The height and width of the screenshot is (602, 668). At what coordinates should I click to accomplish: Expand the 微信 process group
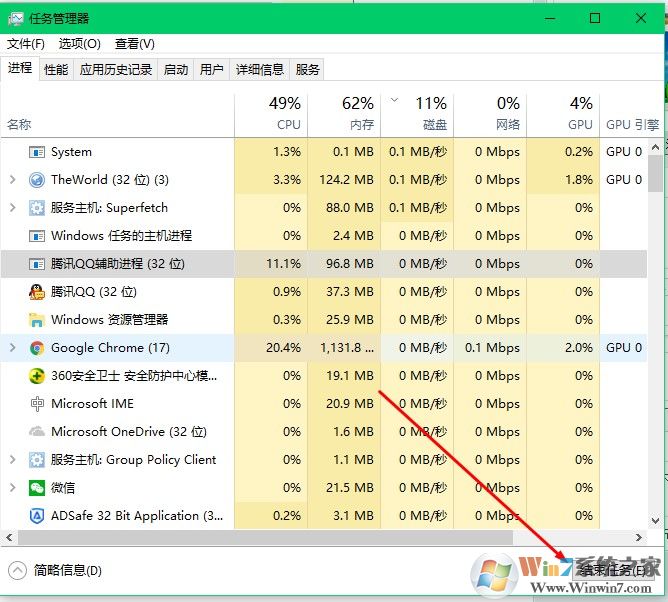(x=12, y=487)
